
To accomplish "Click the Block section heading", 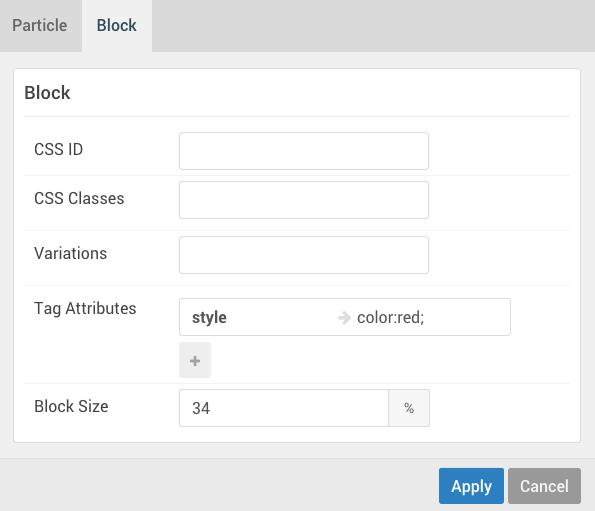I will (47, 93).
